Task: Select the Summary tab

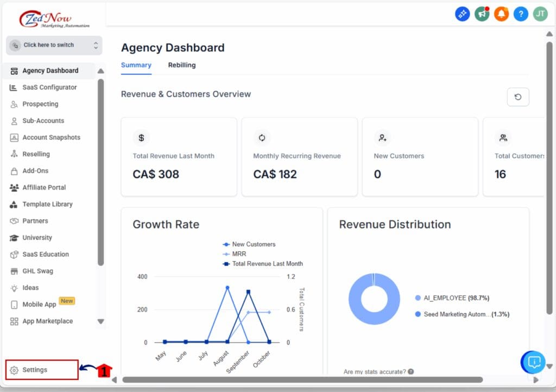Action: pyautogui.click(x=136, y=65)
